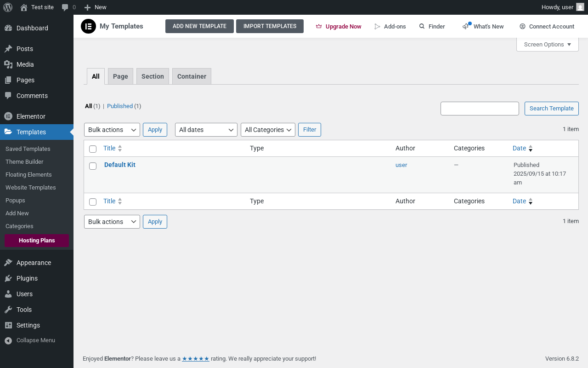Click the Posts pin icon

(x=8, y=49)
